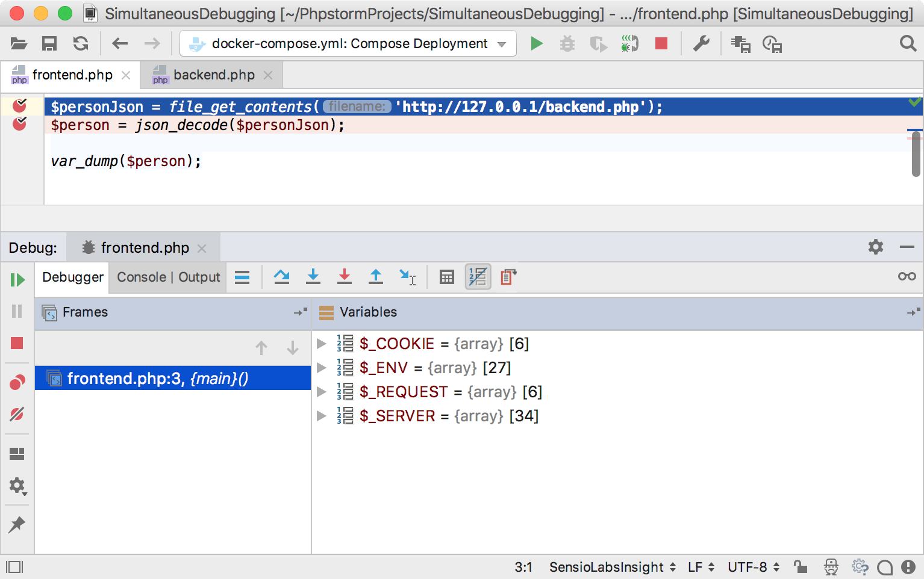The image size is (924, 579).
Task: Stop the debug session with red square
Action: pyautogui.click(x=17, y=343)
